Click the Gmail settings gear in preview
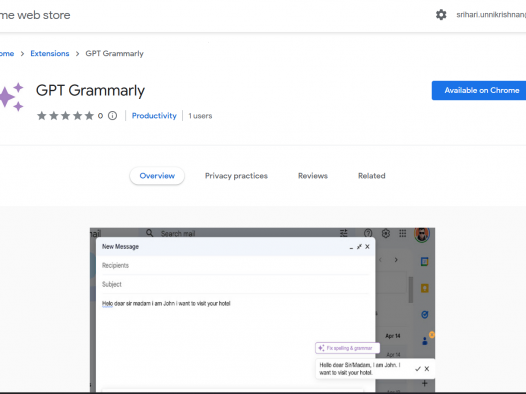Image resolution: width=526 pixels, height=394 pixels. [x=386, y=233]
